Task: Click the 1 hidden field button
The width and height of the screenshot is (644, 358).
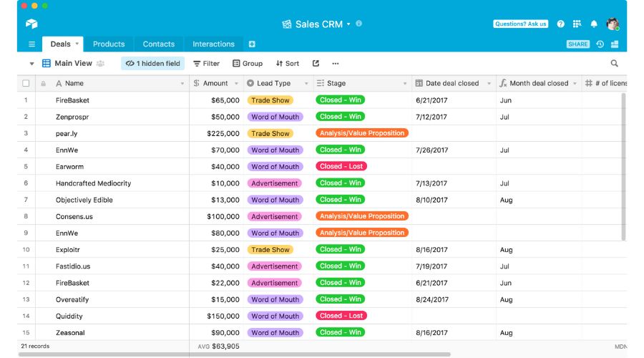Action: (153, 63)
